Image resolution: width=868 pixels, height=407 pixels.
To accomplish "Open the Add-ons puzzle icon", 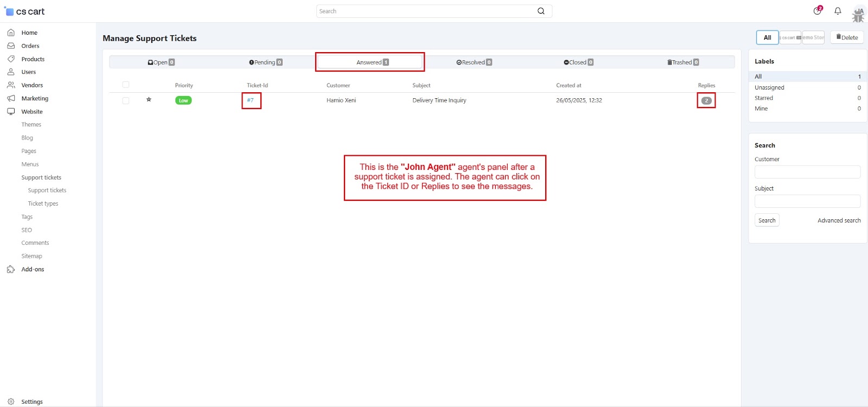I will (x=11, y=269).
